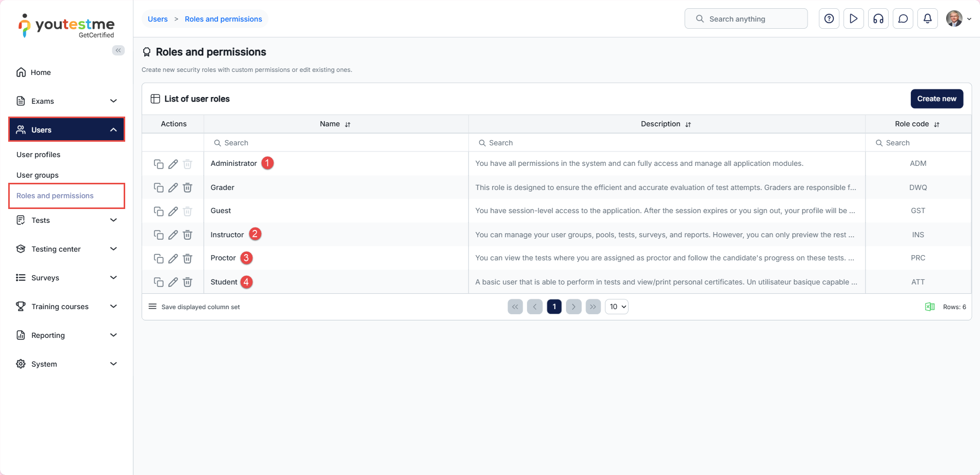Sort by Name column

tap(347, 124)
